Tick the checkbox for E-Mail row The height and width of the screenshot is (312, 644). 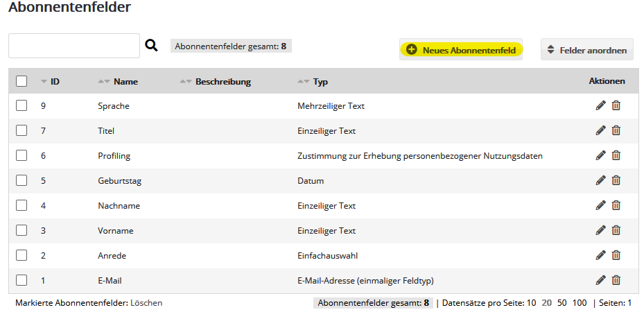pos(21,280)
